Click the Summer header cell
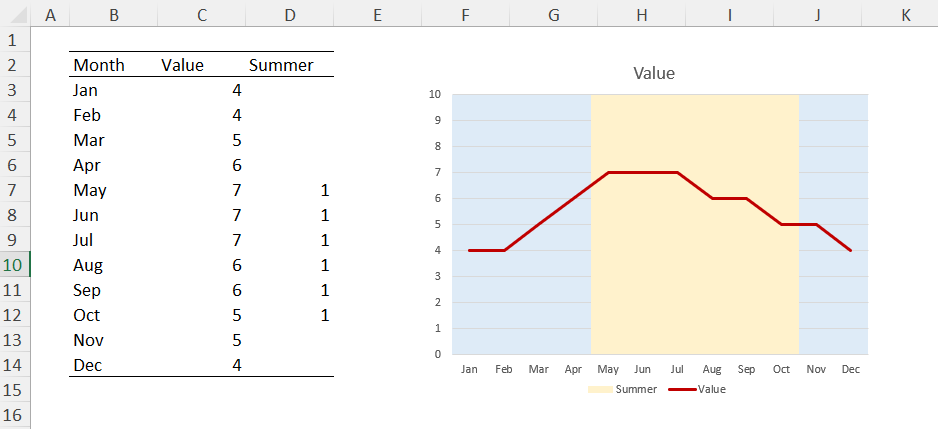Viewport: 938px width, 429px height. [x=290, y=65]
